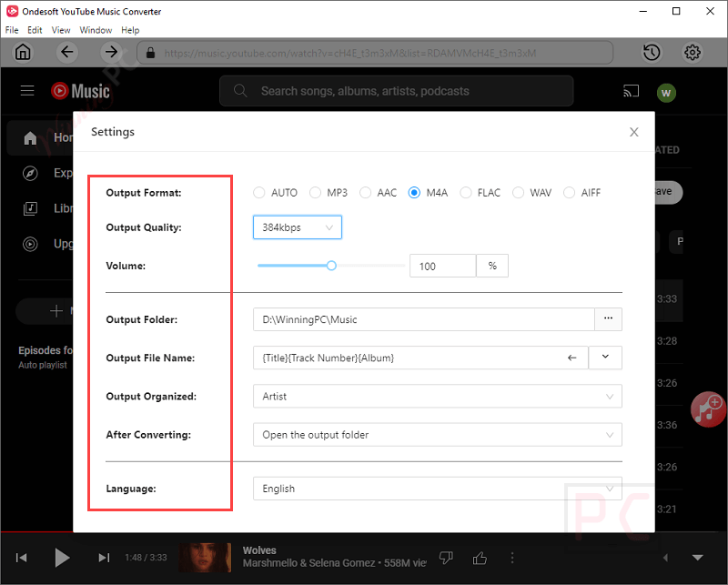Click Marshmello & Selena Gomez artist text
The image size is (728, 585).
(308, 563)
